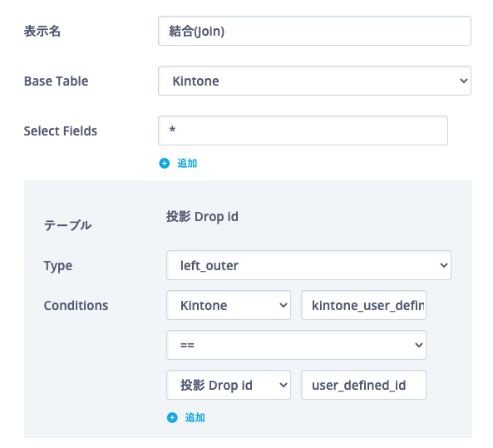Click the Base Table dropdown chevron arrow
Screen dimensions: 493x448
coord(463,81)
